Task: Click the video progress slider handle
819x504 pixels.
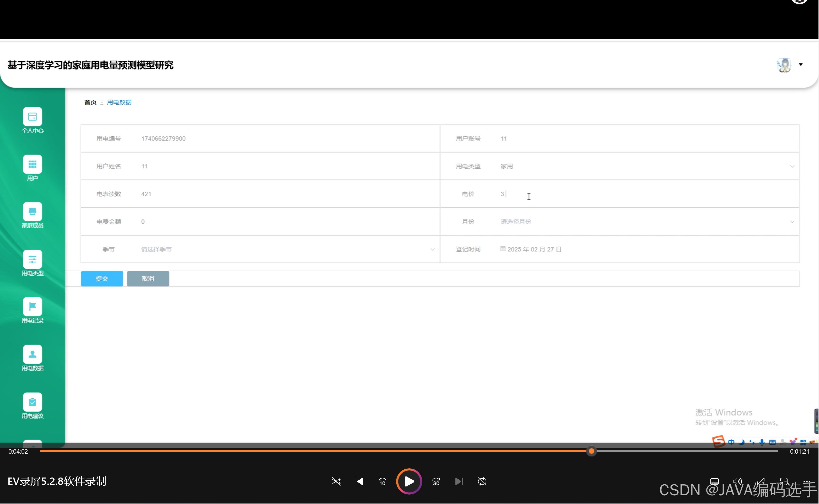Action: 591,451
